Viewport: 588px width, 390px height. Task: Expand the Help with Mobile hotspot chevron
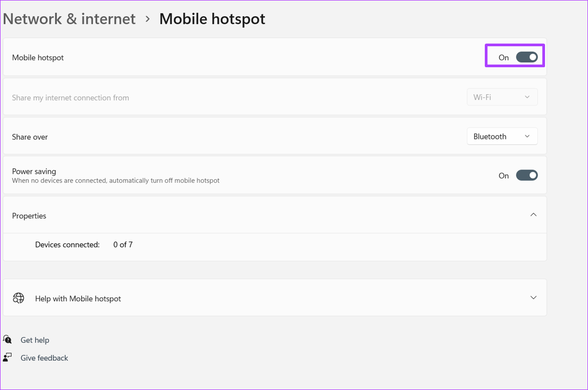(x=533, y=297)
